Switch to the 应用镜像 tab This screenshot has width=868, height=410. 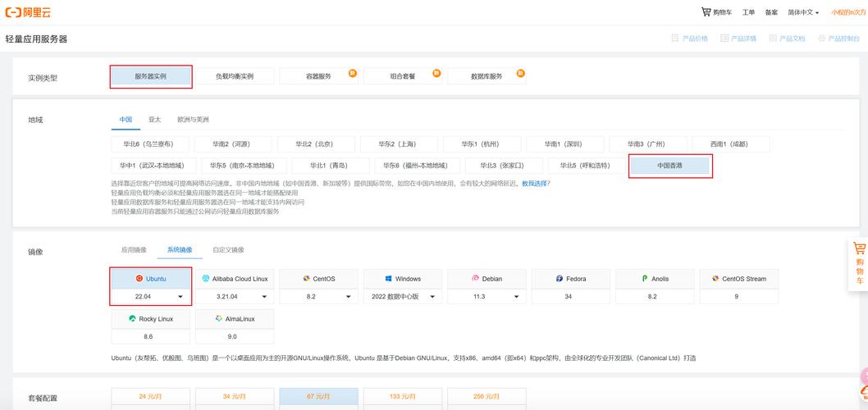point(134,250)
